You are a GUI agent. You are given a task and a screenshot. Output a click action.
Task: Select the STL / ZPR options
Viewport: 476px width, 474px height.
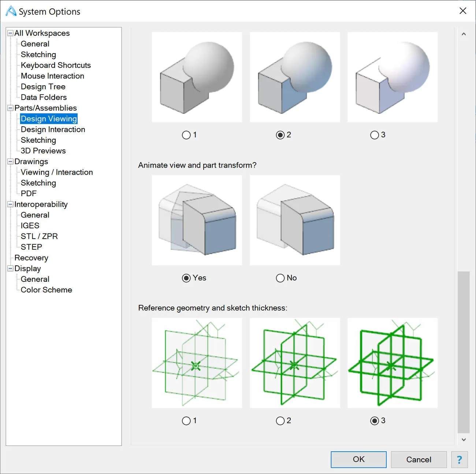(x=39, y=236)
